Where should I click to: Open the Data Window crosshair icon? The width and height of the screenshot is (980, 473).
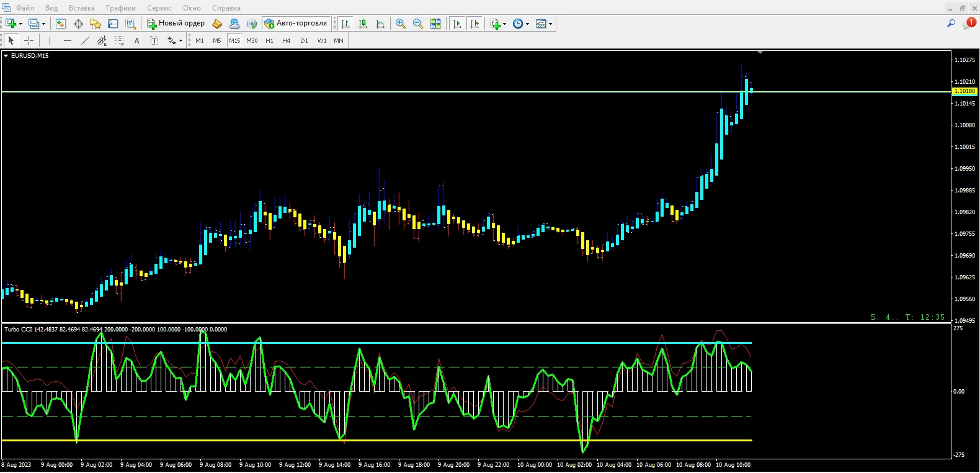coord(78,24)
